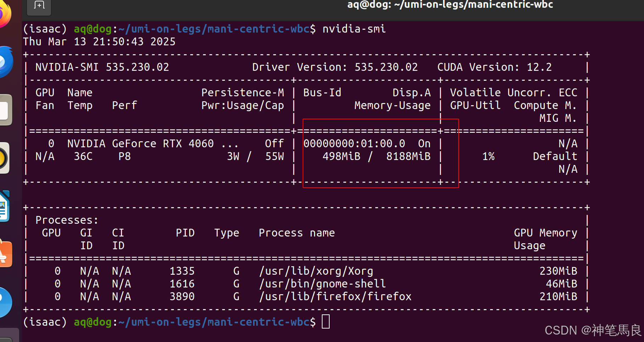Image resolution: width=644 pixels, height=342 pixels.
Task: Click the 3W power usage value
Action: click(233, 156)
